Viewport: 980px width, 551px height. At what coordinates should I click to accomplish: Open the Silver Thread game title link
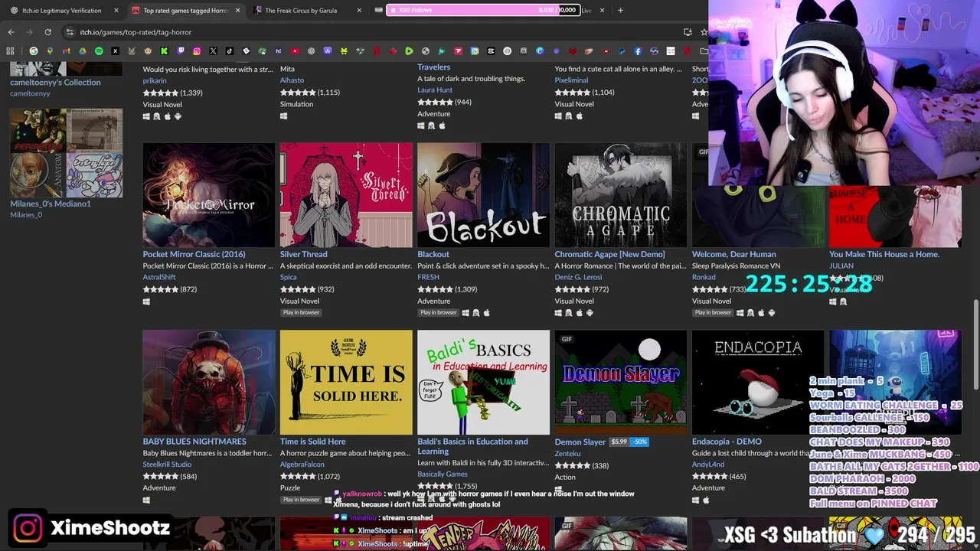303,254
